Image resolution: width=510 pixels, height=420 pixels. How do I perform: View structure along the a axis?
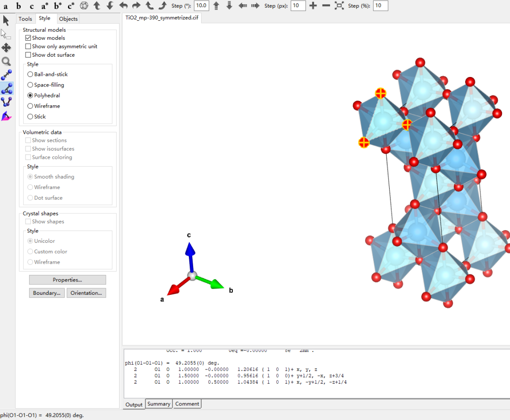[x=6, y=6]
